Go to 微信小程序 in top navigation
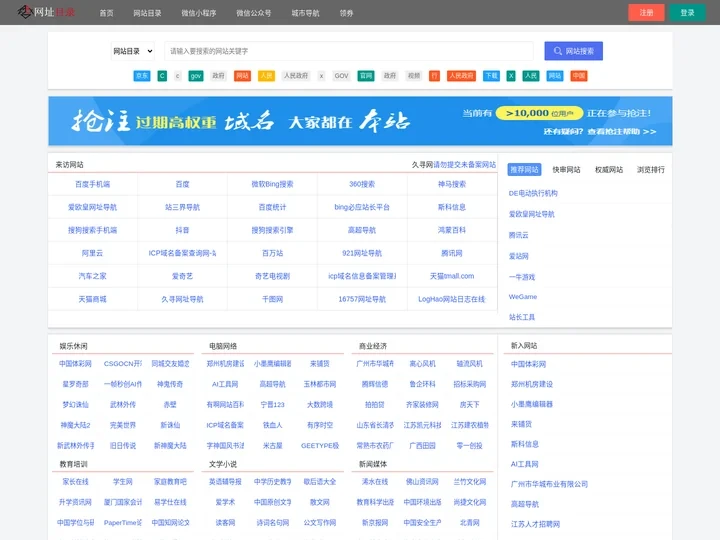This screenshot has width=720, height=540. pyautogui.click(x=198, y=13)
